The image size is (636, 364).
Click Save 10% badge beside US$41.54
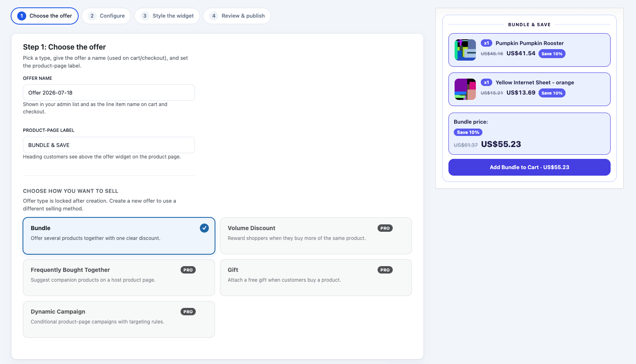click(552, 54)
